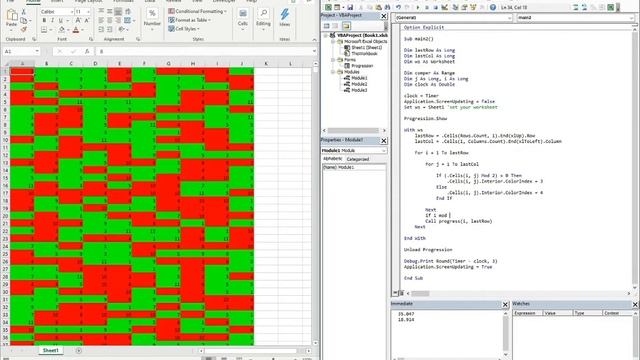
Task: Open the Properties Window icon in VBA toolbar
Action: point(464,7)
